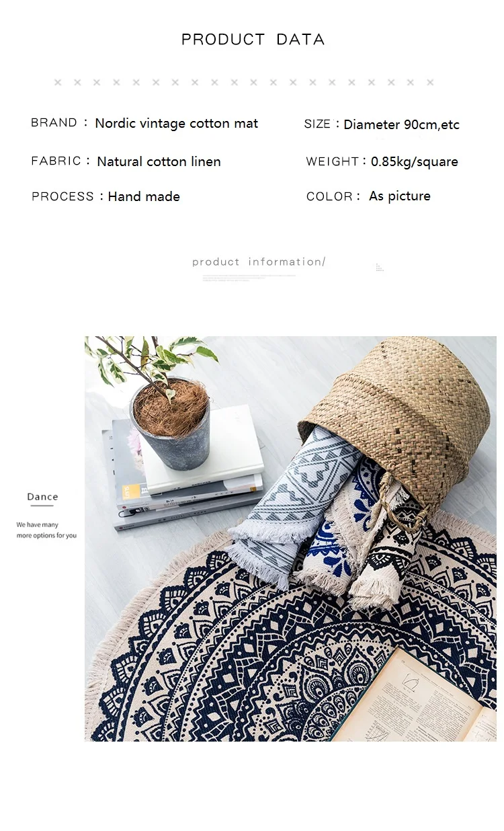504x831 pixels.
Task: Select the 0.85kg/square weight value
Action: [x=414, y=161]
